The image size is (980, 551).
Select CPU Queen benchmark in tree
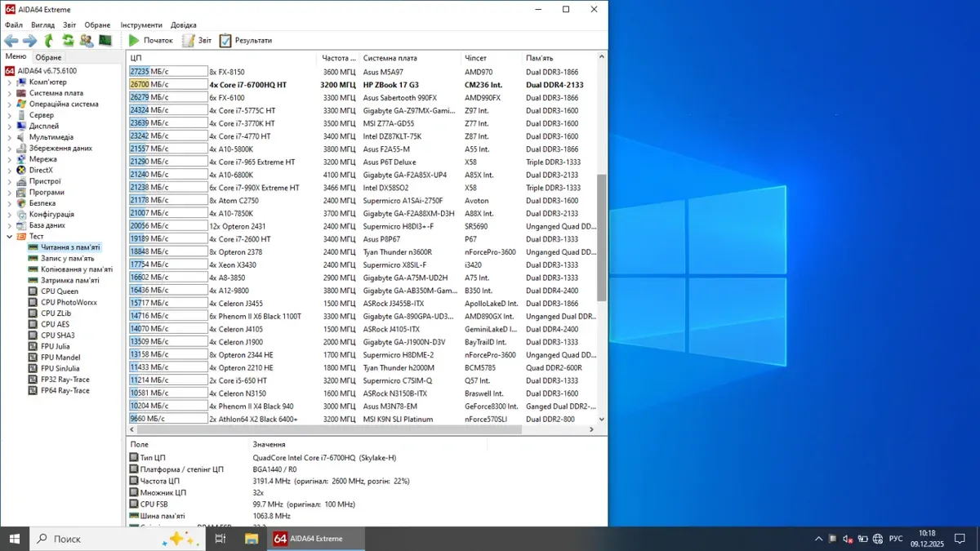tap(60, 291)
